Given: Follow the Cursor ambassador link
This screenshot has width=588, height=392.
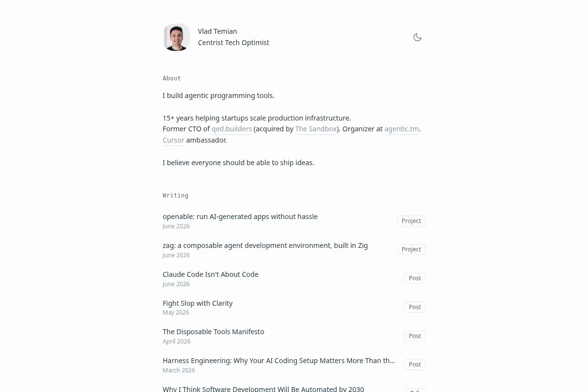Looking at the screenshot, I should click(173, 140).
